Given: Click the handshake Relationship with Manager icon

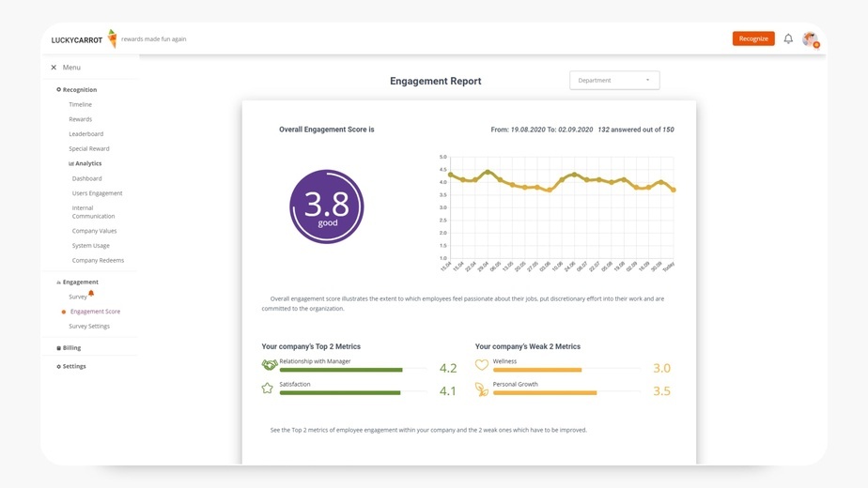Looking at the screenshot, I should click(x=269, y=365).
